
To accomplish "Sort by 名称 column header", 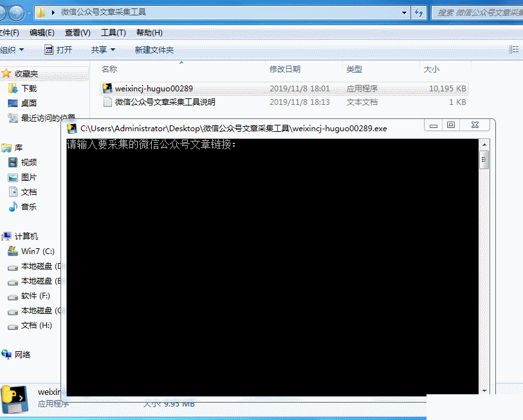I will [x=109, y=69].
